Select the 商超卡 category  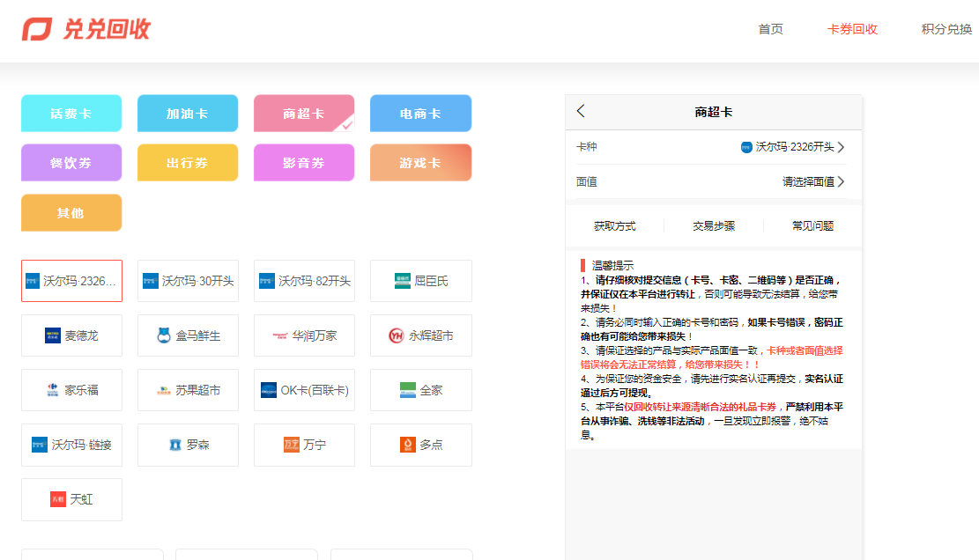304,114
